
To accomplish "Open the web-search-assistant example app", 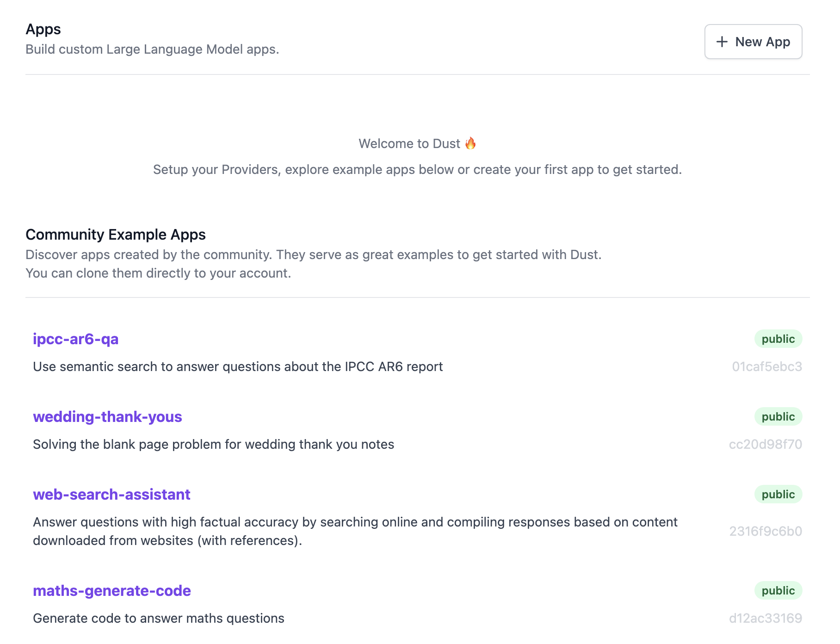I will (x=111, y=494).
